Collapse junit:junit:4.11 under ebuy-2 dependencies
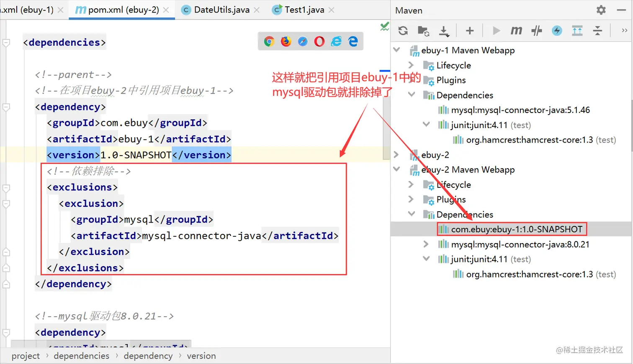This screenshot has height=364, width=633. (426, 259)
